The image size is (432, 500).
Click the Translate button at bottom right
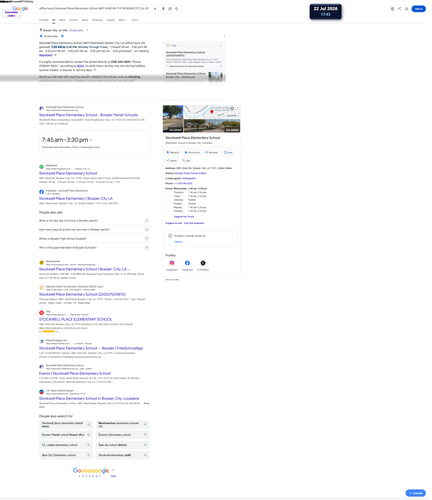click(415, 493)
